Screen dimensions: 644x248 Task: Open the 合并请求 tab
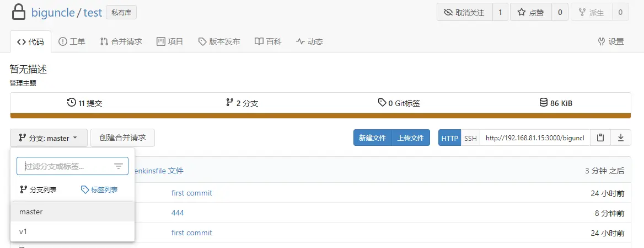[121, 41]
